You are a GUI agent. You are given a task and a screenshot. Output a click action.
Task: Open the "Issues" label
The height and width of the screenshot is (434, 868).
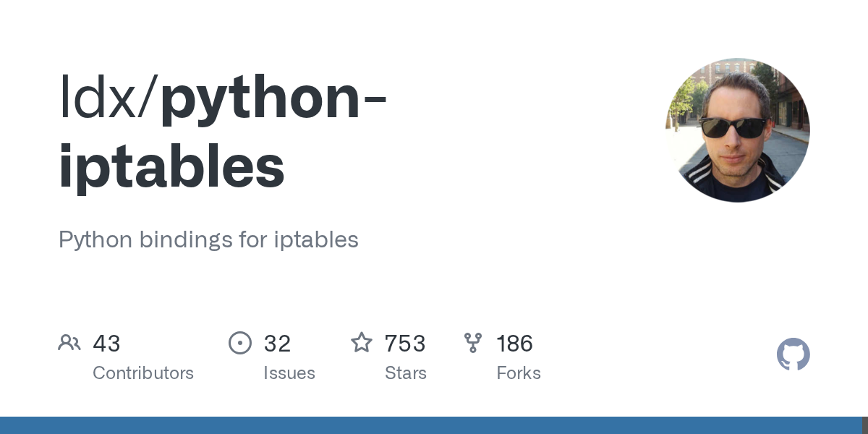point(289,373)
